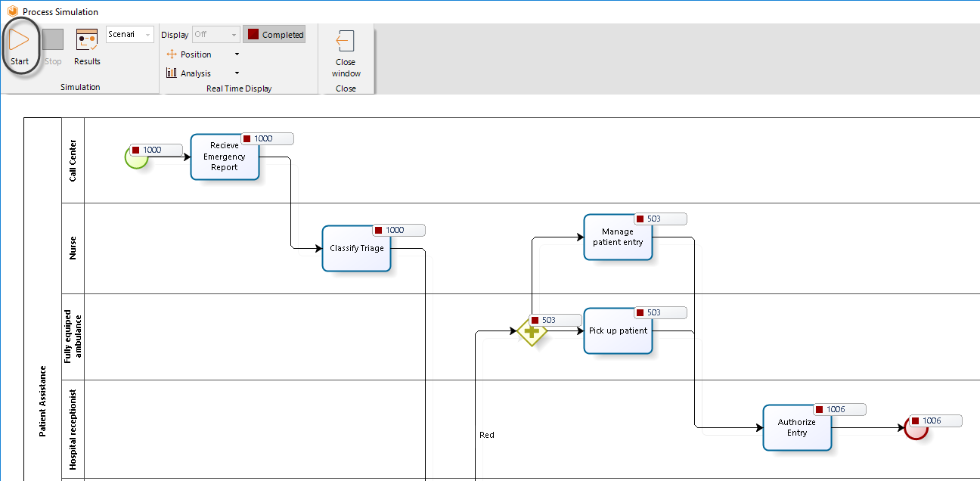Expand the Analysis dropdown arrow

tap(237, 73)
